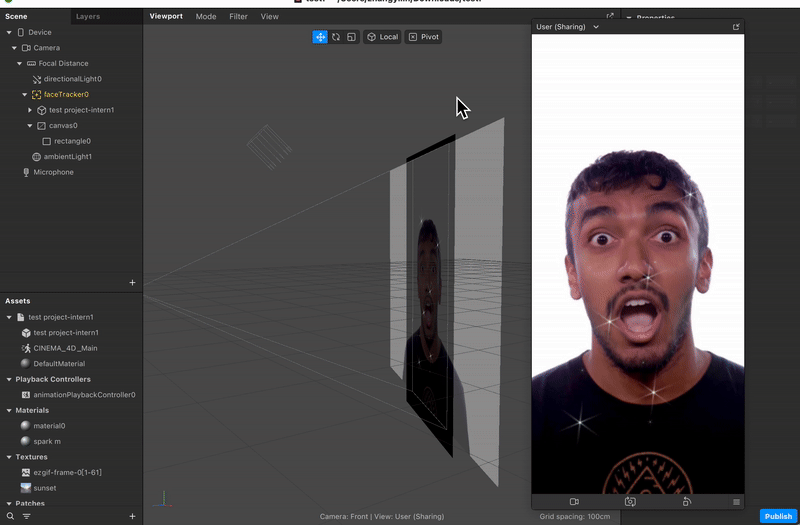Viewport: 800px width, 525px height.
Task: Add a new object to the Scene
Action: tap(132, 282)
